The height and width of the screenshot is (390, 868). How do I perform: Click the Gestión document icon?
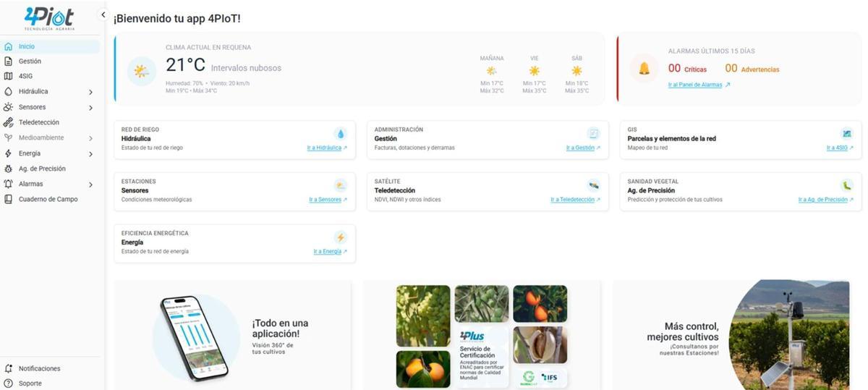click(x=8, y=62)
